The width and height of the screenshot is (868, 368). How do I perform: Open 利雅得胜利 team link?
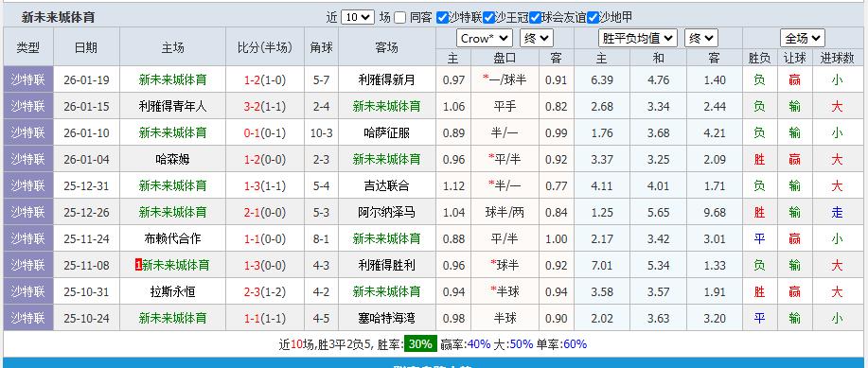coord(386,266)
